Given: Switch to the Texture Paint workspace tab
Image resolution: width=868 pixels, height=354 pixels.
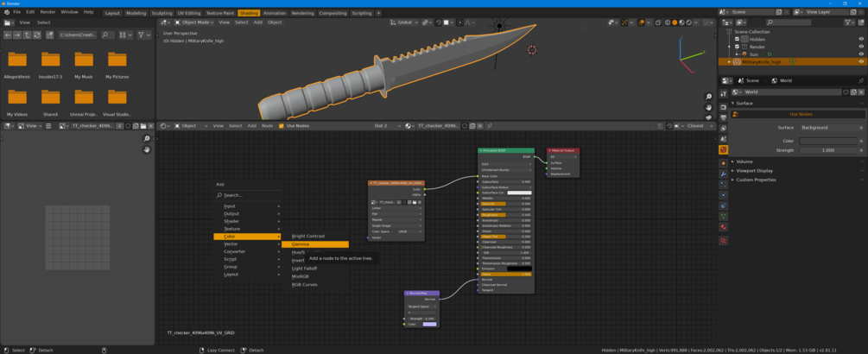Looking at the screenshot, I should pyautogui.click(x=220, y=13).
